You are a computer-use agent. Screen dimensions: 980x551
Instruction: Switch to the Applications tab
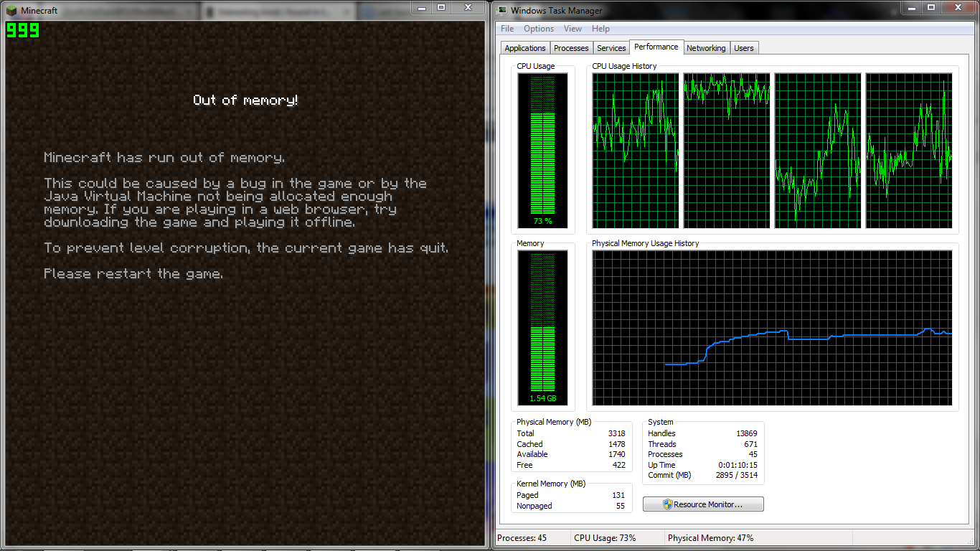(525, 48)
